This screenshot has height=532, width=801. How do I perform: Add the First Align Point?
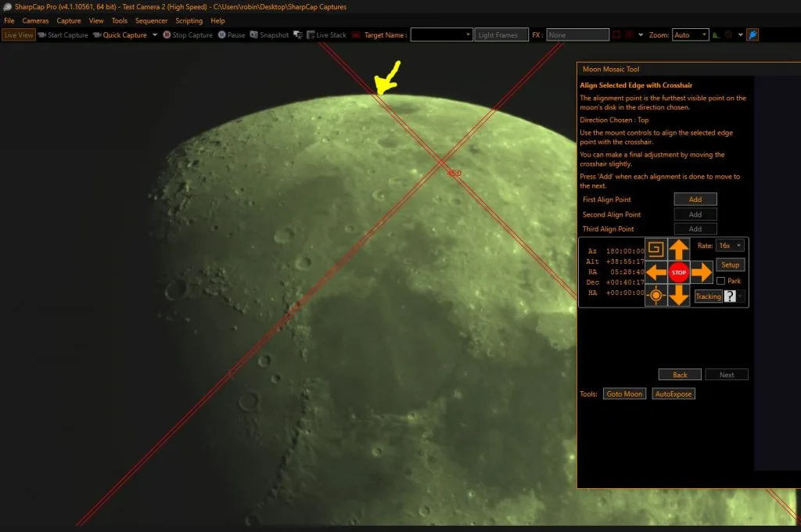point(695,199)
